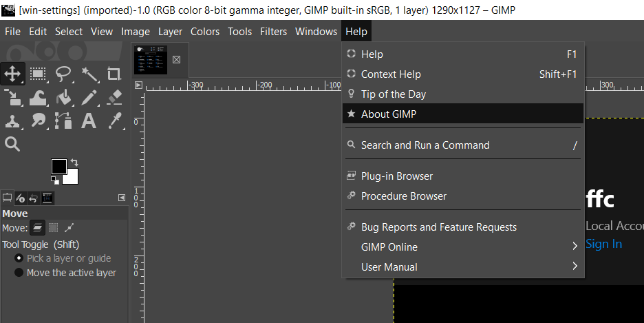Choose Bug Reports and Feature Requests
Screen dimensions: 644x323
463,227
